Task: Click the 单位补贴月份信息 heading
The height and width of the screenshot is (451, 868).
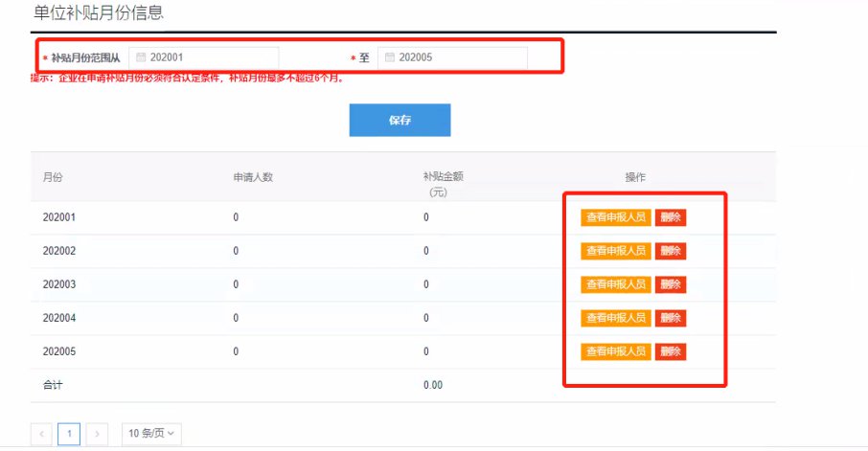Action: tap(99, 12)
